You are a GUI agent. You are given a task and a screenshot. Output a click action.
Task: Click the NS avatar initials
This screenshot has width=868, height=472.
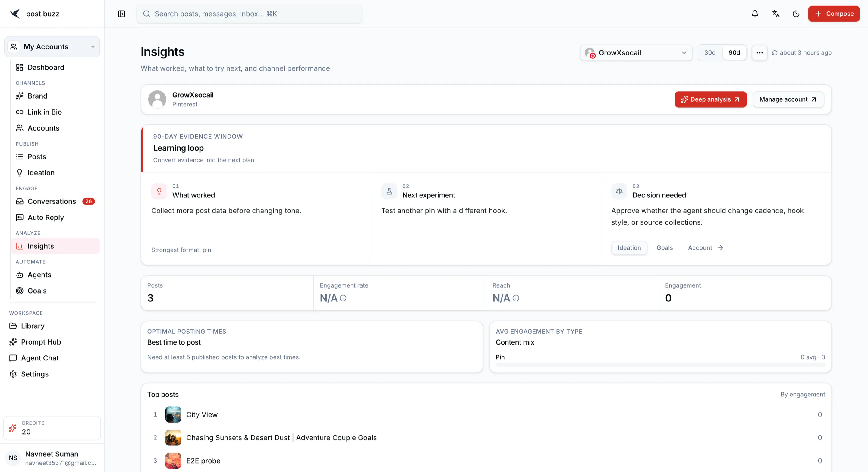click(13, 458)
